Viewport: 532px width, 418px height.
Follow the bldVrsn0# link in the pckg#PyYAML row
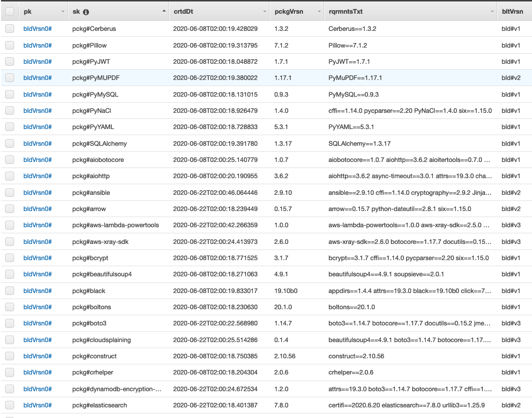tap(37, 127)
